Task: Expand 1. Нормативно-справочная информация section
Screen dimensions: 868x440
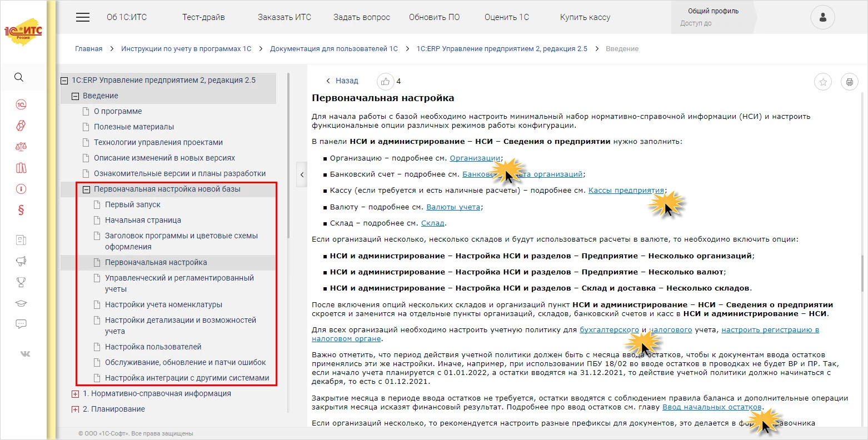Action: [x=76, y=394]
